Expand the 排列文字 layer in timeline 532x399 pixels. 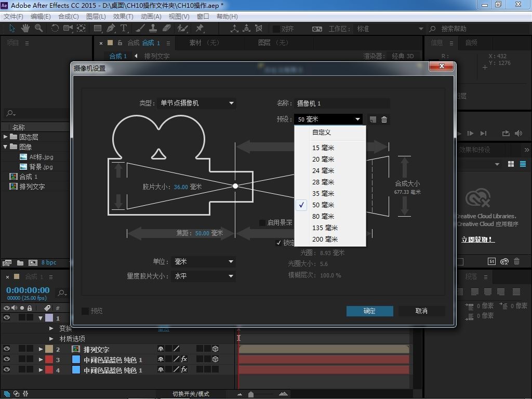(41, 349)
